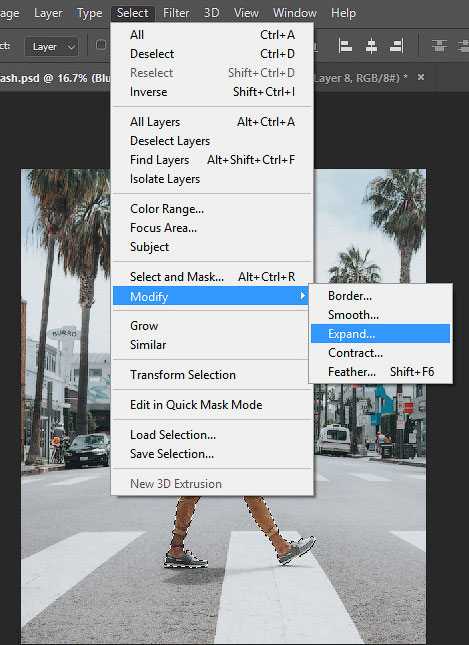The image size is (469, 645).
Task: Click the Align horizontal centers icon
Action: [x=371, y=46]
